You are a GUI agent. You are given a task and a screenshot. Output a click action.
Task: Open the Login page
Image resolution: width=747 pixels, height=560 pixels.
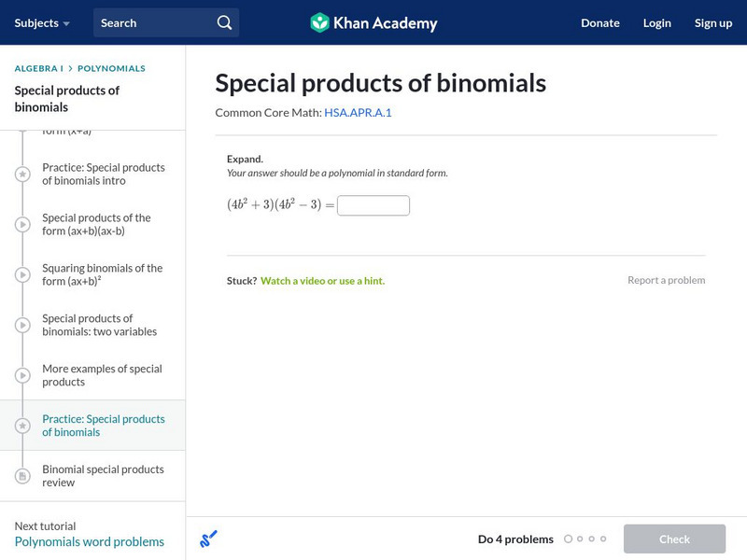(x=656, y=22)
